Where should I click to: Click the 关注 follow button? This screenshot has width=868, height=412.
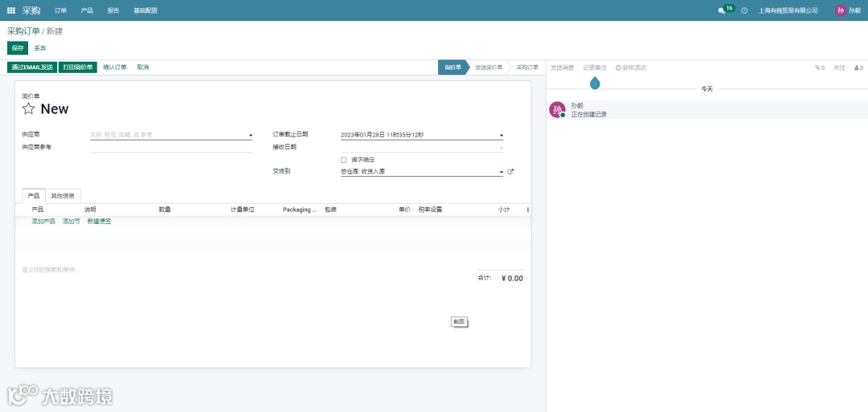click(x=839, y=67)
